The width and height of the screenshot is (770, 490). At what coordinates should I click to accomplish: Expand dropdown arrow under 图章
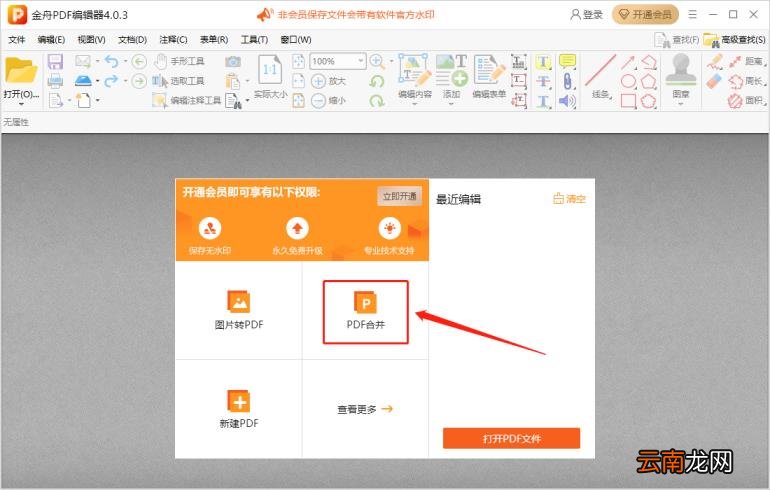(681, 104)
